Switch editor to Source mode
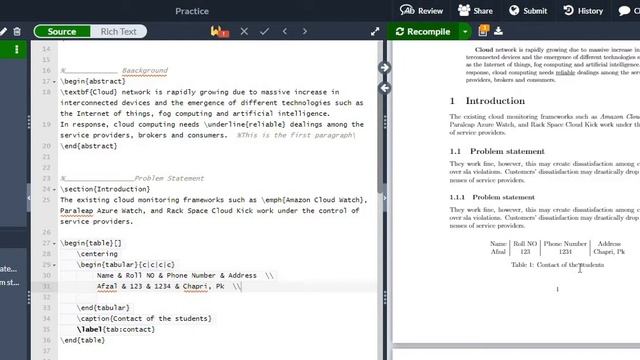 (x=62, y=31)
